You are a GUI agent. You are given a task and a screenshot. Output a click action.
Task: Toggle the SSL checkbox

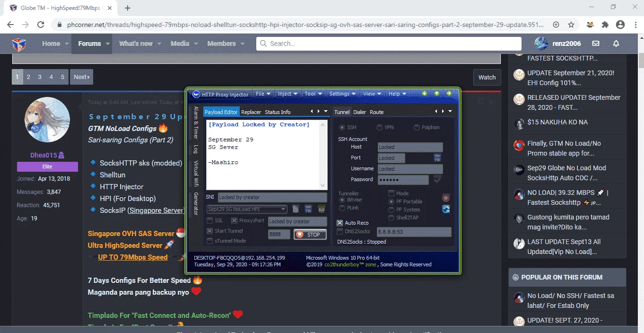click(209, 221)
